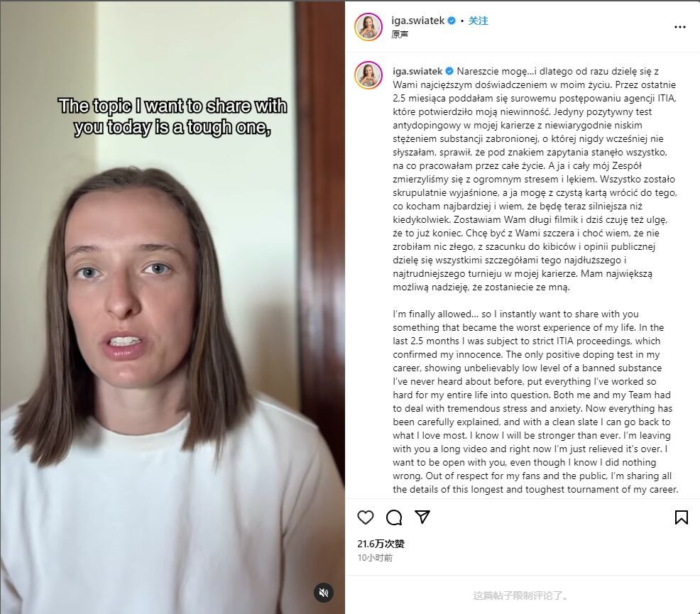
Task: Click the 10小时前 timestamp
Action: point(375,558)
